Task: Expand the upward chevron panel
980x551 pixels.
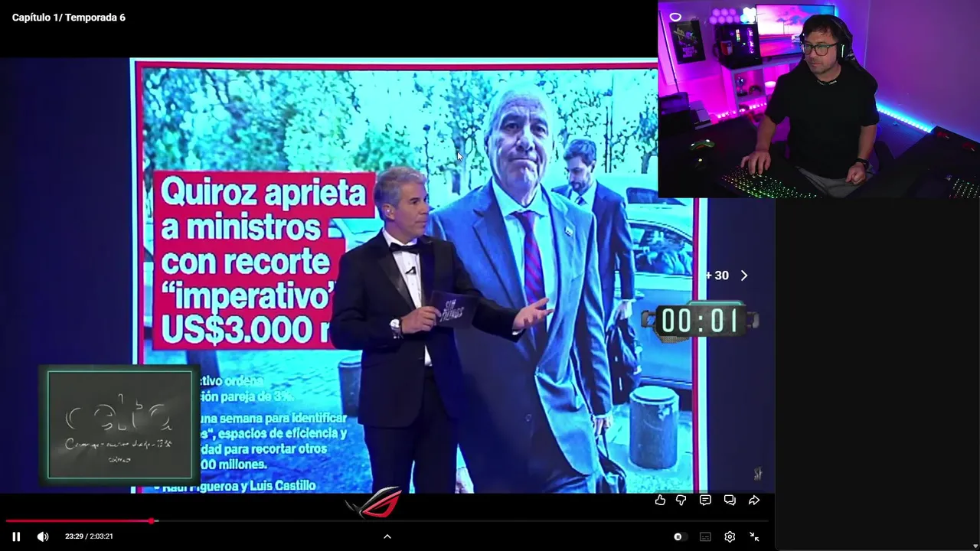Action: click(x=387, y=536)
